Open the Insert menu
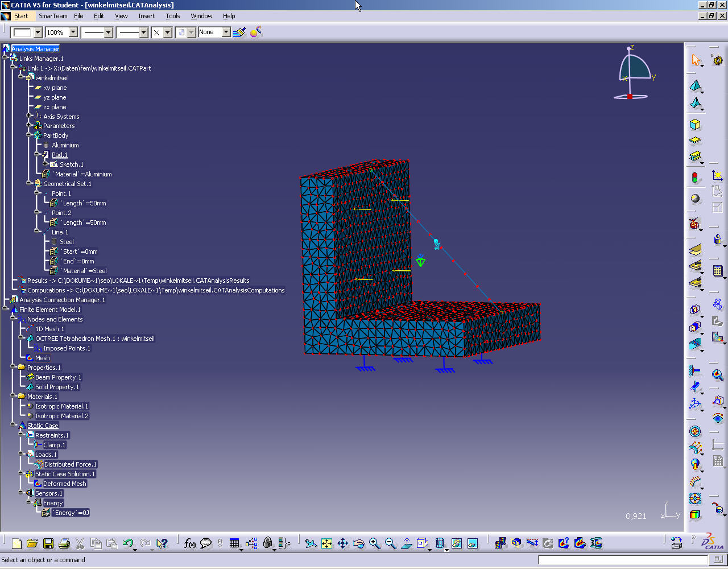Viewport: 728px width, 569px height. pos(146,16)
